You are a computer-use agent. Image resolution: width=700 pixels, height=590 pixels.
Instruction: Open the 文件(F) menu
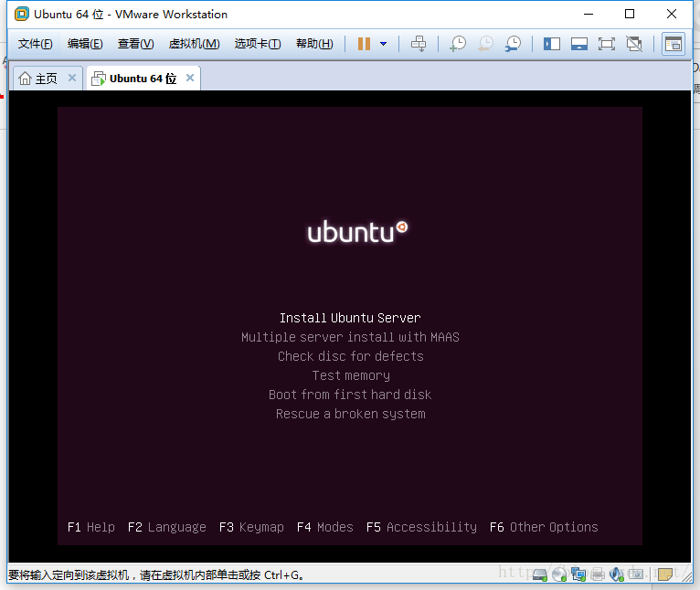35,44
